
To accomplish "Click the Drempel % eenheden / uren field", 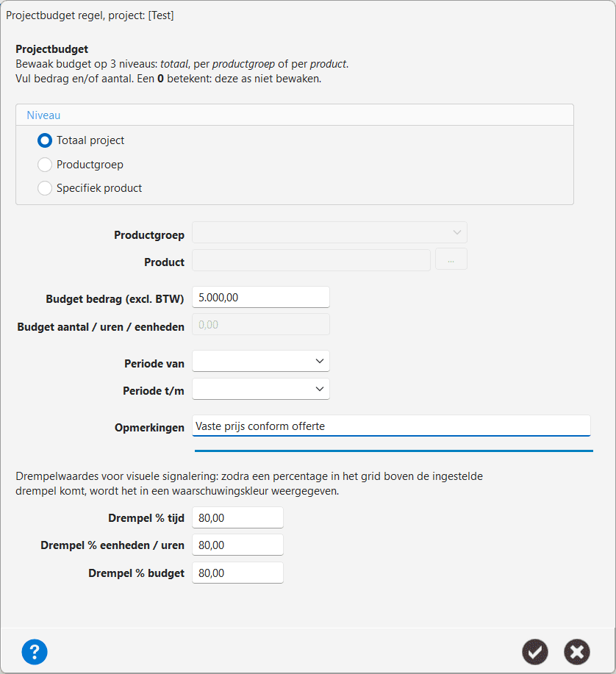I will [x=237, y=545].
